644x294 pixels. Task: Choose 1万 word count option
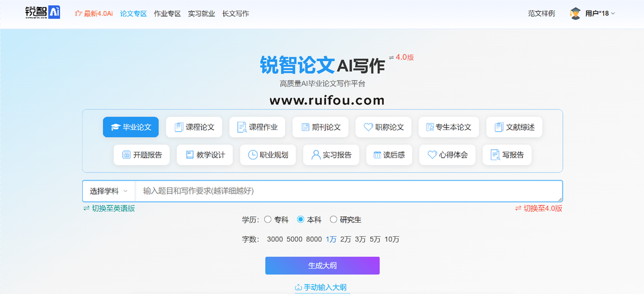coord(331,239)
